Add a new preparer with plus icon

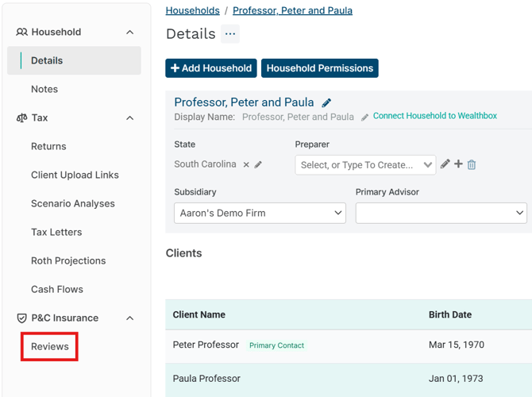coord(458,164)
